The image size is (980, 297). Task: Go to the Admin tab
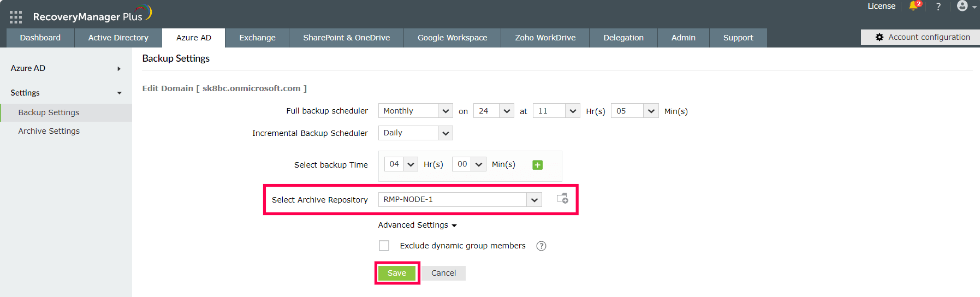pos(684,38)
